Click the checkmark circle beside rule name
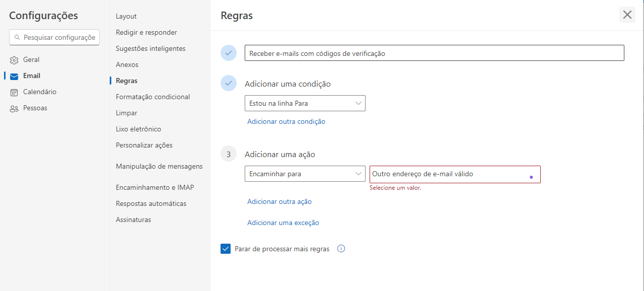This screenshot has width=644, height=291. [x=229, y=53]
